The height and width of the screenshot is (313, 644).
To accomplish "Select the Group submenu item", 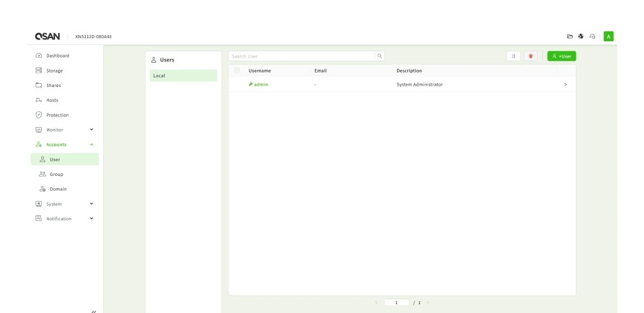I will click(x=64, y=174).
